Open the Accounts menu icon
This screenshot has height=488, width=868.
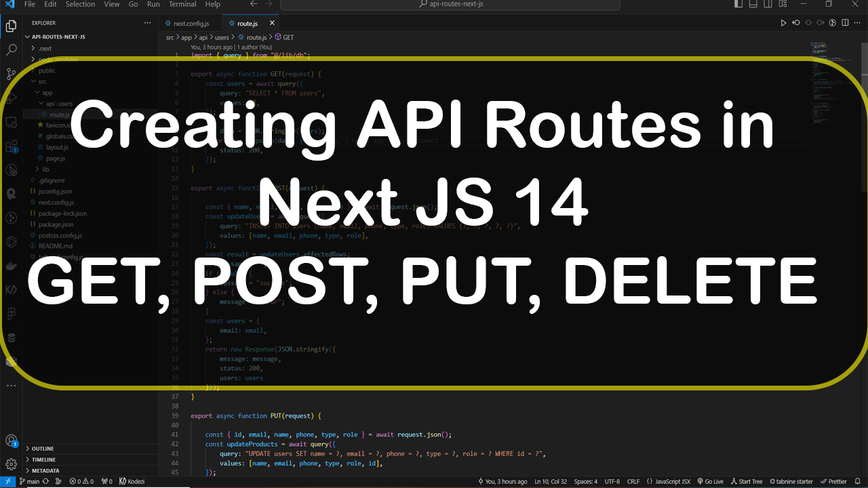(11, 441)
